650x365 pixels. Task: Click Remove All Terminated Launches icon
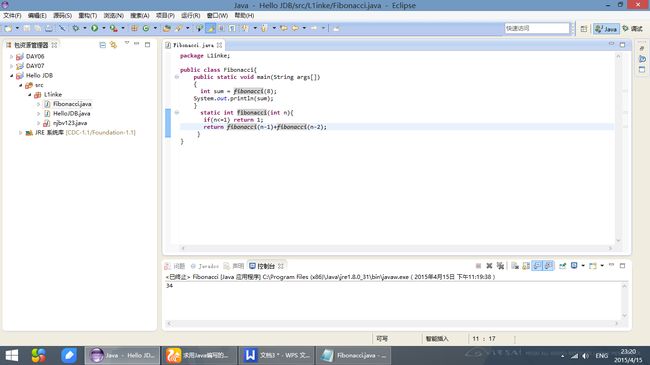click(500, 266)
